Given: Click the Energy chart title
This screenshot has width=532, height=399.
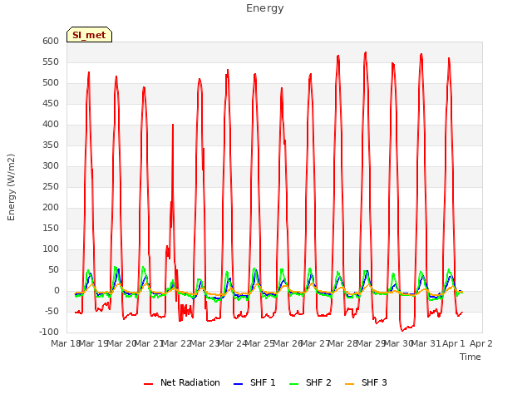Looking at the screenshot, I should pyautogui.click(x=265, y=8).
